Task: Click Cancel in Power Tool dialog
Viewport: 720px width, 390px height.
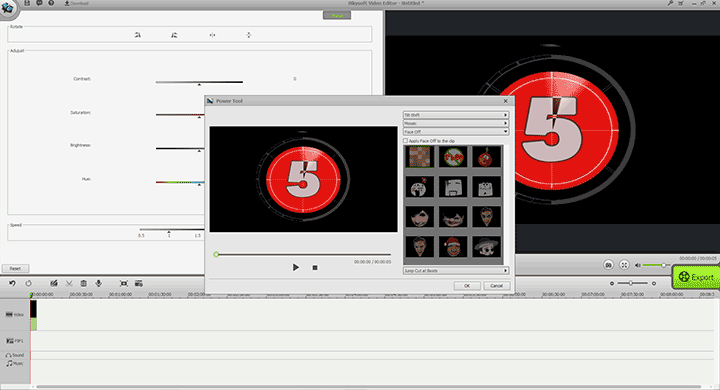Action: 496,286
